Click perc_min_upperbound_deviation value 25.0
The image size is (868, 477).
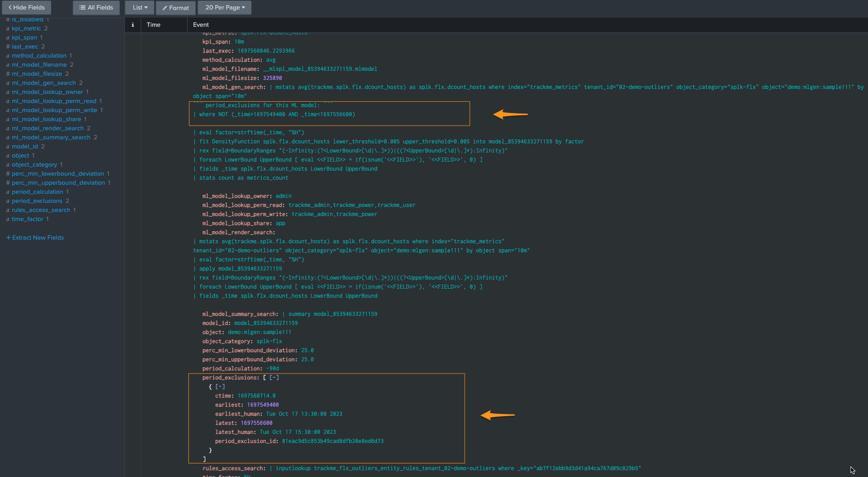click(x=307, y=359)
